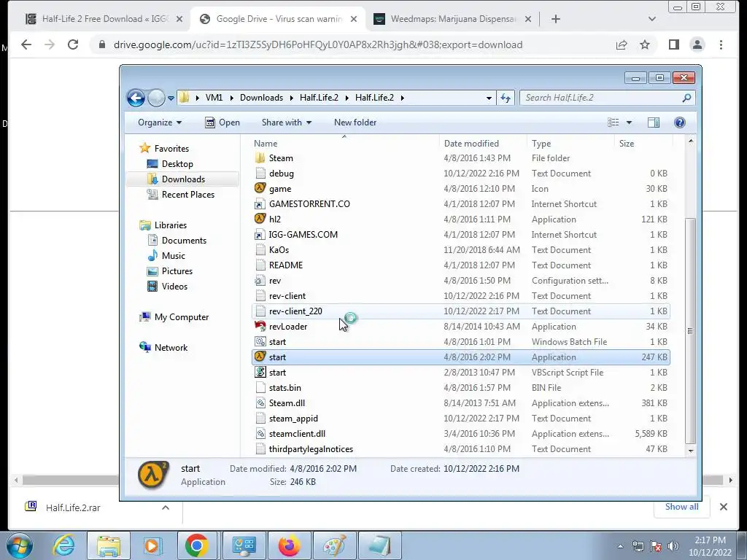Image resolution: width=747 pixels, height=560 pixels.
Task: Open Chrome three-dot menu
Action: pos(721,44)
